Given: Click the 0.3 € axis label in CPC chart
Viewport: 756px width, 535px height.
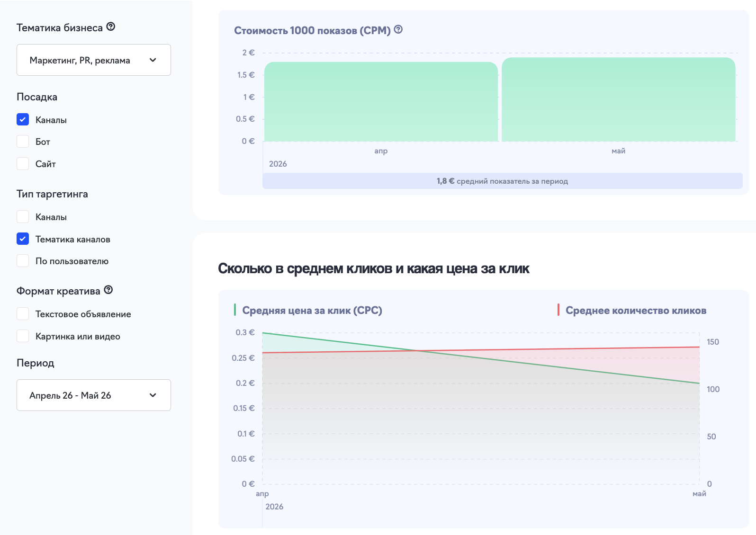Looking at the screenshot, I should click(245, 332).
